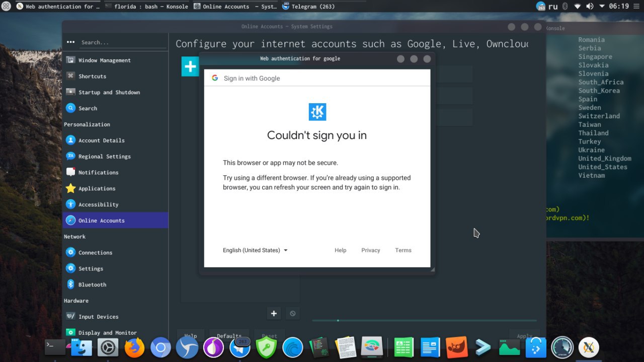Launch Tor Browser from the dock
This screenshot has width=644, height=362.
[x=214, y=347]
